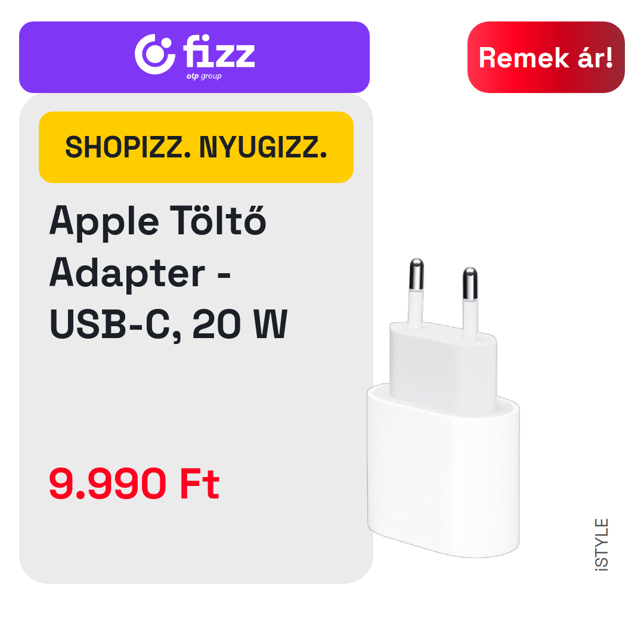Click the Apple Töltő title line

158,221
